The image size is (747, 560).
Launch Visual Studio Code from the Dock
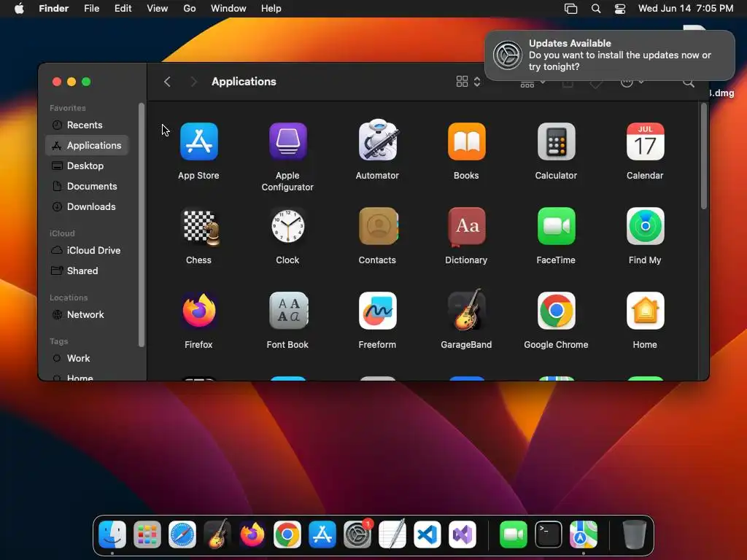click(x=427, y=534)
